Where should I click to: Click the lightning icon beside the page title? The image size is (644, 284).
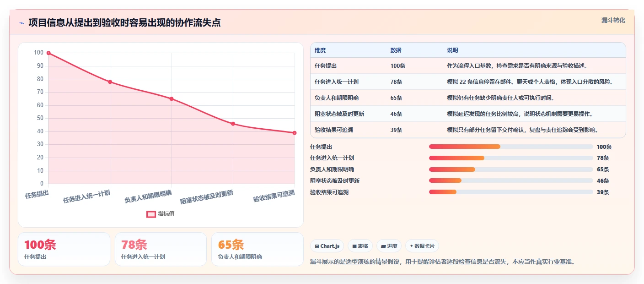[x=21, y=23]
